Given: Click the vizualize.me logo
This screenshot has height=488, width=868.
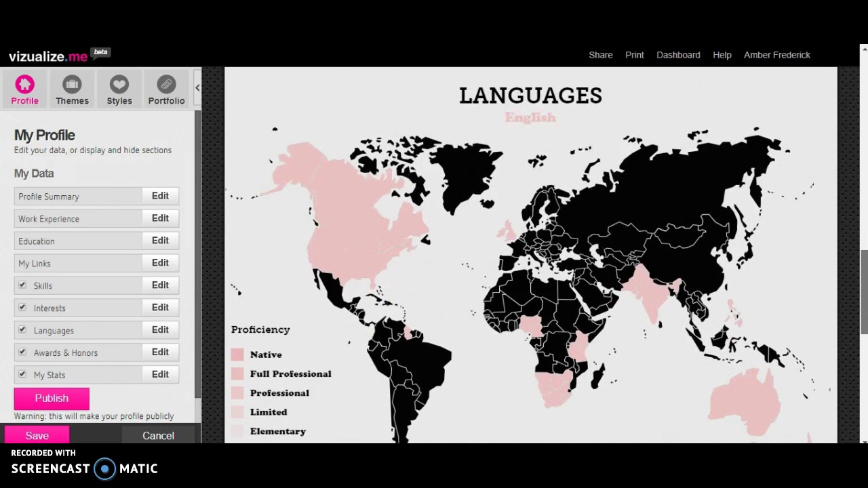Looking at the screenshot, I should 48,56.
